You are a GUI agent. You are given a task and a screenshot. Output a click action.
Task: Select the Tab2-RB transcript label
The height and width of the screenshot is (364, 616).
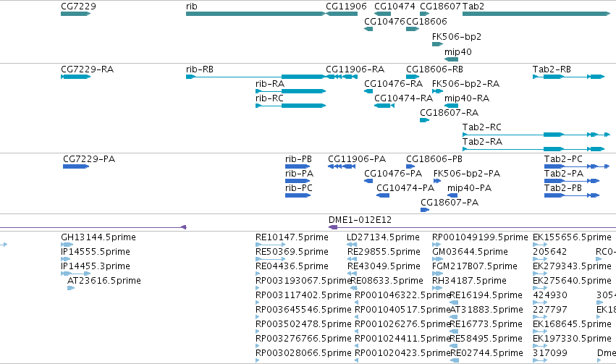(552, 69)
